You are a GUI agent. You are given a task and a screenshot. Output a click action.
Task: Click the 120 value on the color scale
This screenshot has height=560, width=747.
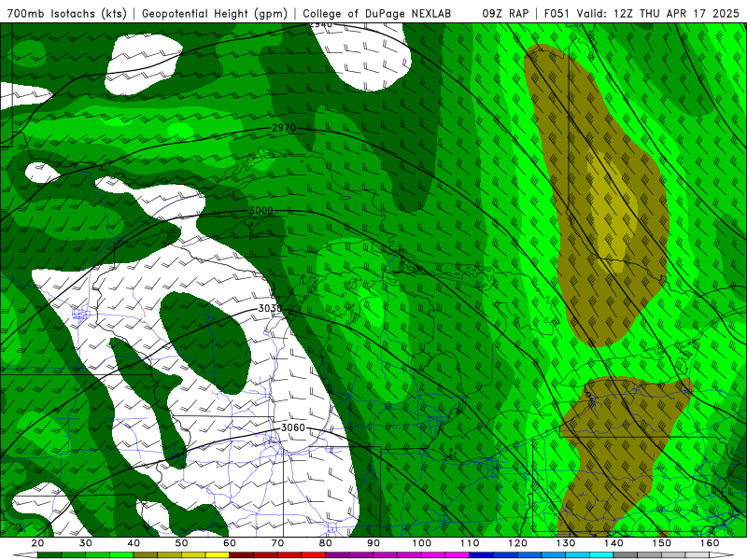click(517, 543)
